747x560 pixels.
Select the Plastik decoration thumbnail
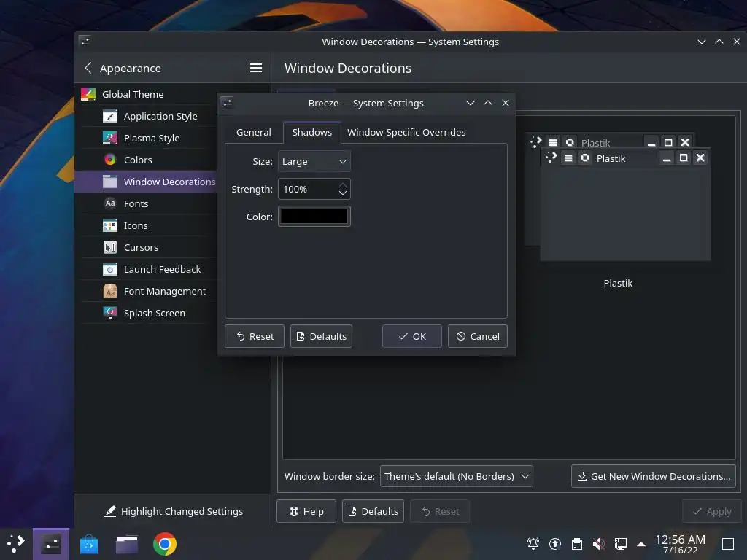[618, 198]
